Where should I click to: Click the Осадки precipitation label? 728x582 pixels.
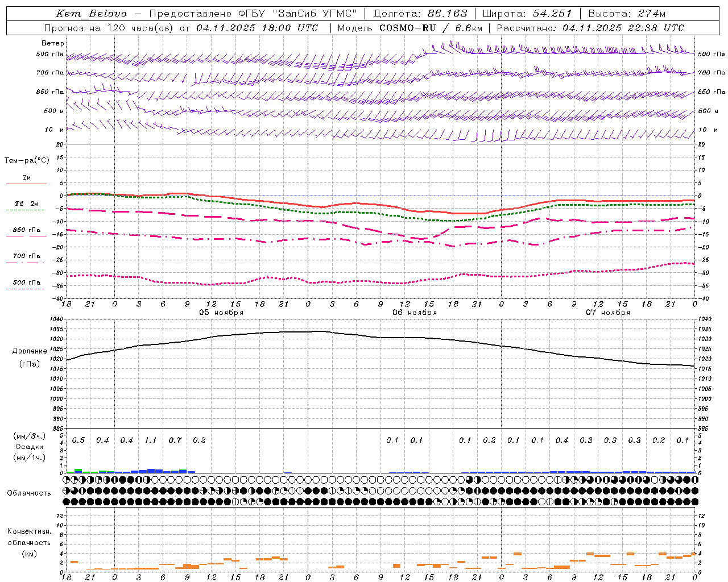pos(30,447)
